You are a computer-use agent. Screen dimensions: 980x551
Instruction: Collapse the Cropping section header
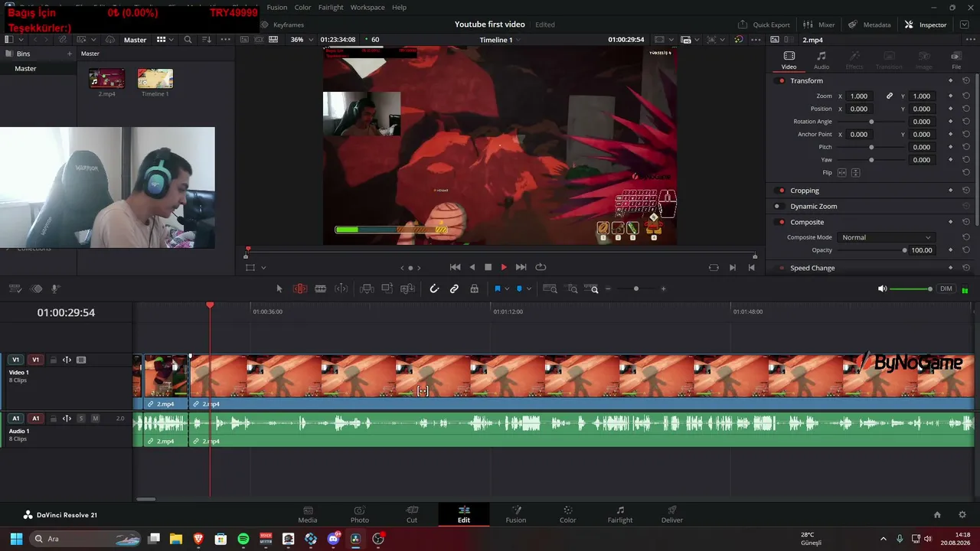[x=805, y=191]
